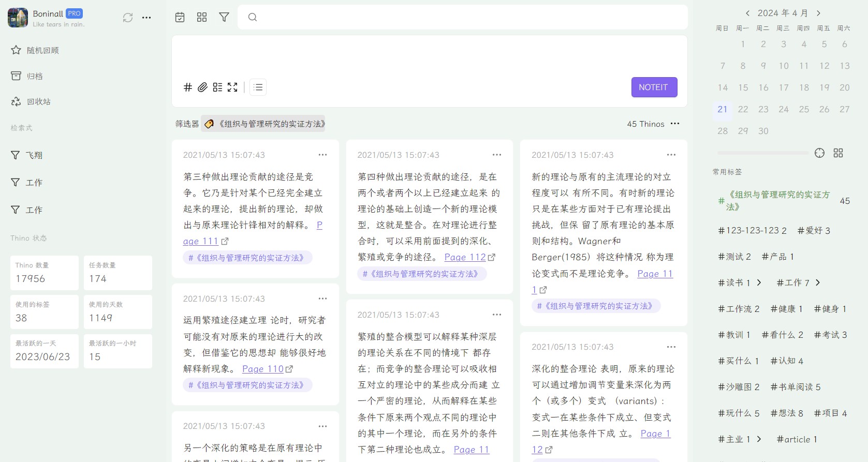Expand the #读书 tag chevron
The width and height of the screenshot is (868, 462).
click(x=759, y=282)
